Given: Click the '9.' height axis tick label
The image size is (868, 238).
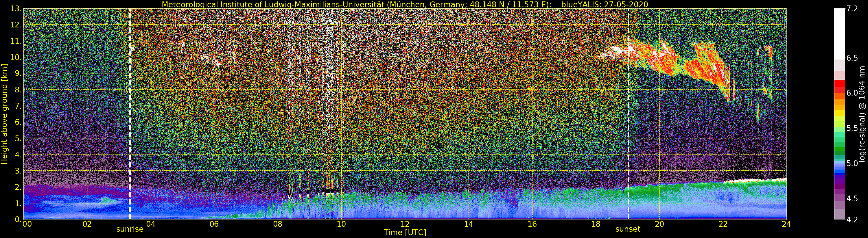Looking at the screenshot, I should [18, 73].
